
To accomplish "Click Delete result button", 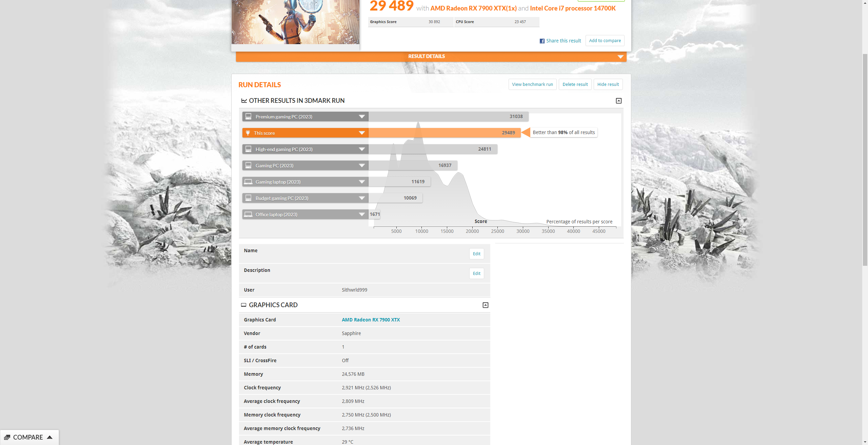I will tap(575, 85).
